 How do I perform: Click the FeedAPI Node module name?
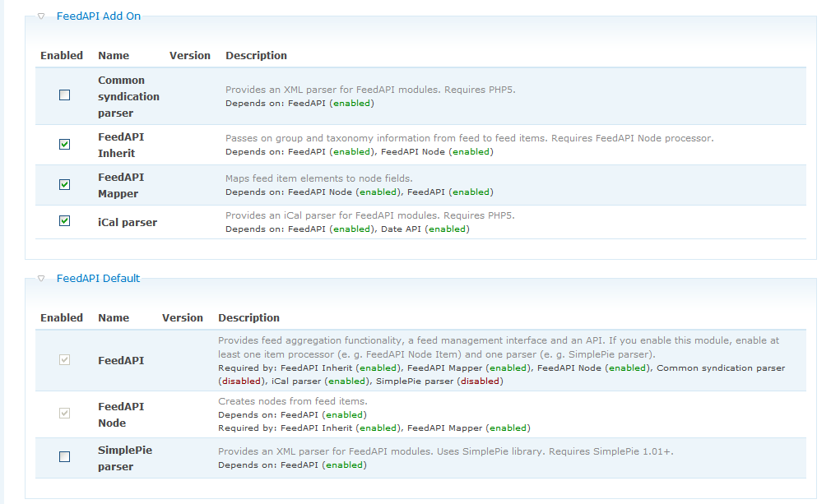coord(121,414)
